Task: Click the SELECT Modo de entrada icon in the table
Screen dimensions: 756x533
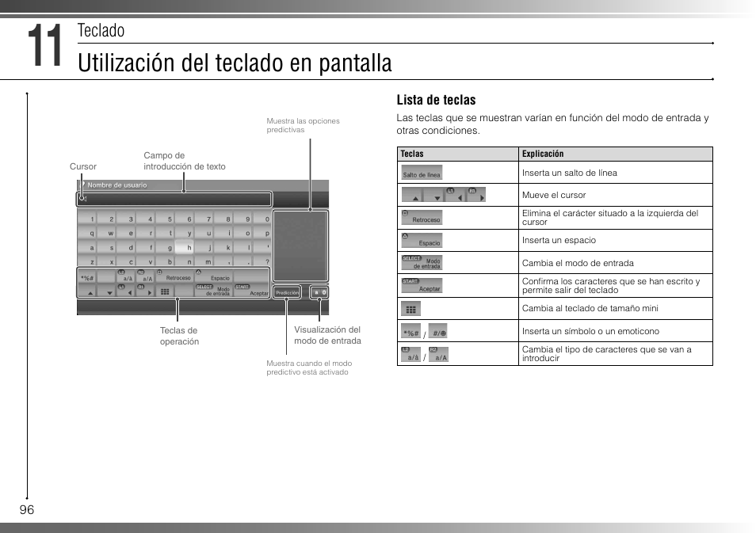Action: [x=422, y=263]
